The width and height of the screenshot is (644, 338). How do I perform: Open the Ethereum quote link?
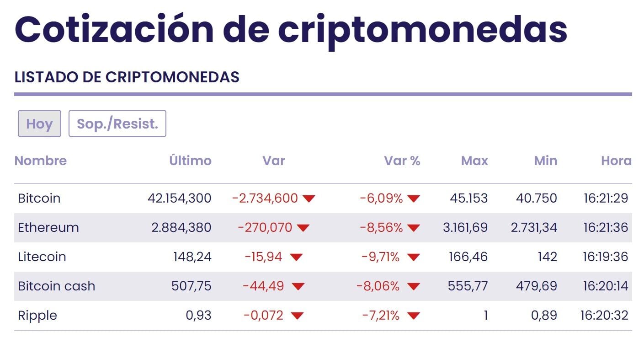[48, 228]
